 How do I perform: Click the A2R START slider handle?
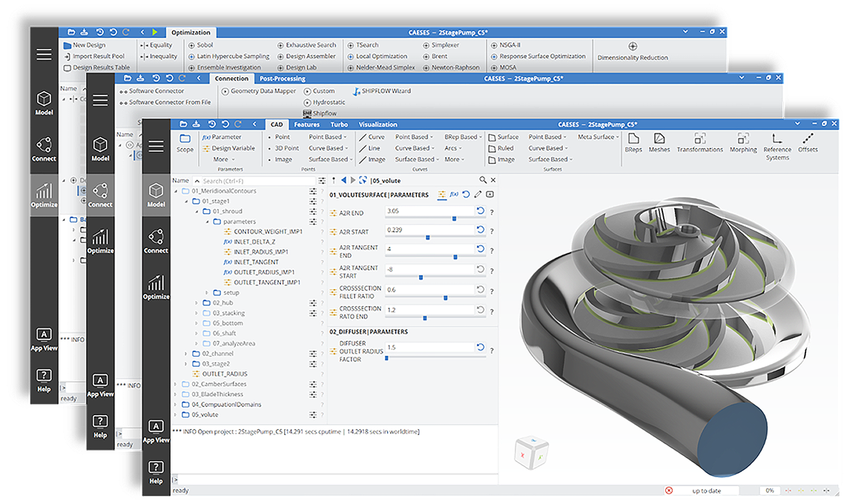(428, 237)
